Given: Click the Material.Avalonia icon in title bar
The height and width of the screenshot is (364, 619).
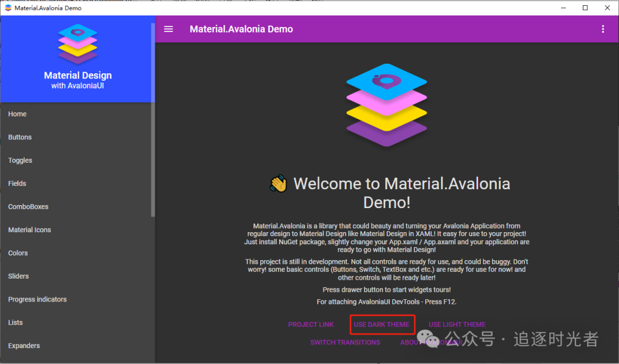Looking at the screenshot, I should tap(8, 7).
